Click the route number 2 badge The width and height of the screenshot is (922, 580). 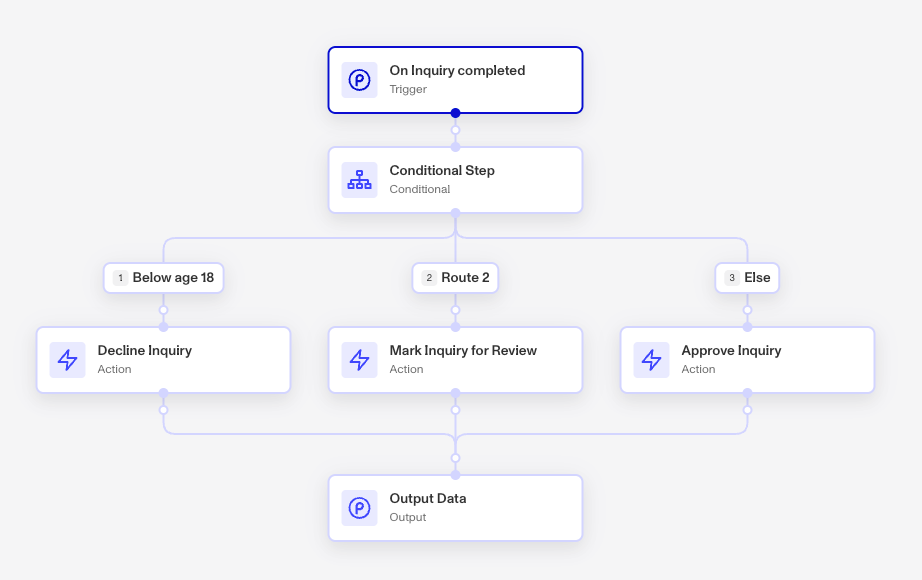429,278
